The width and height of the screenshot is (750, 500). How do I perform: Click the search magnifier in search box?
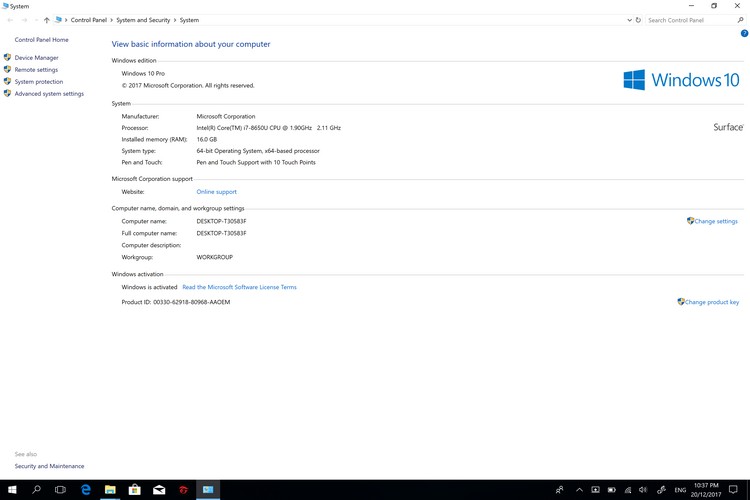pyautogui.click(x=740, y=20)
